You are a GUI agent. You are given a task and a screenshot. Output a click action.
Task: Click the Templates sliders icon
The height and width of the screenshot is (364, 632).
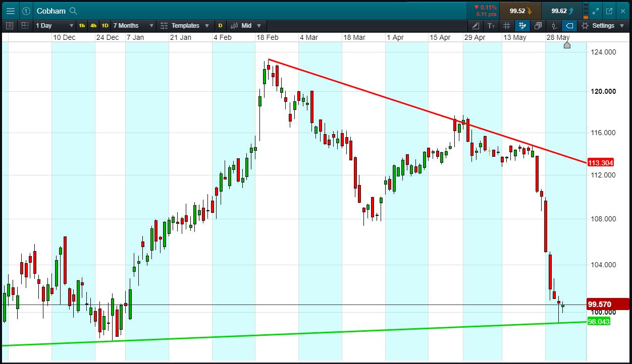tap(164, 25)
